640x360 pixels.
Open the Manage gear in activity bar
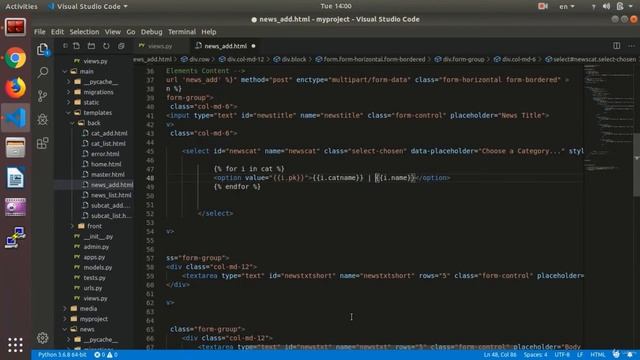[42, 338]
